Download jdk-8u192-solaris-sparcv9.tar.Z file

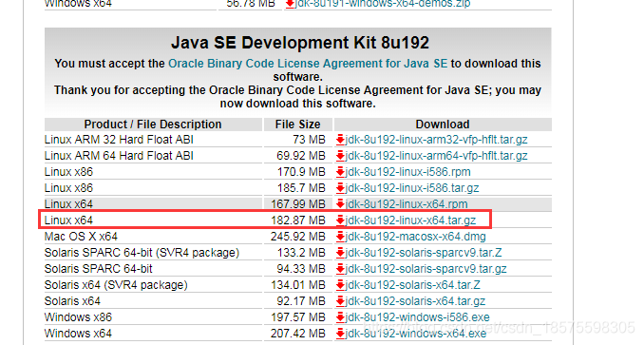click(x=424, y=253)
